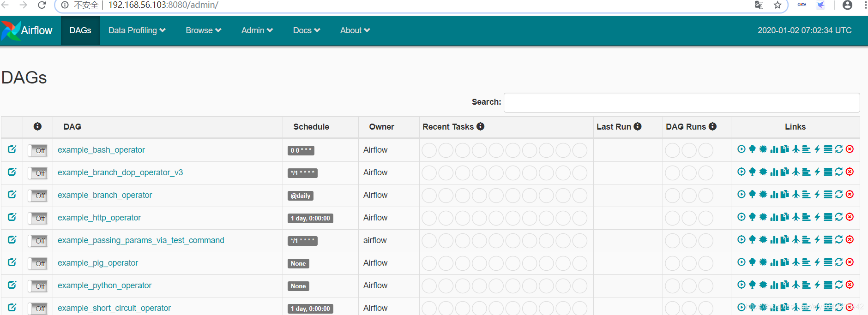868x315 pixels.
Task: Open the example_passing_params_via_test_command link
Action: [141, 240]
